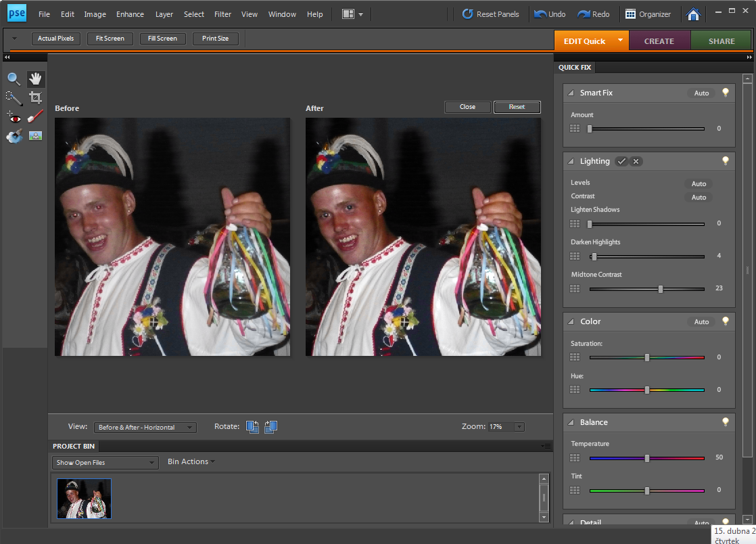Collapse the Lighting section
The image size is (756, 544).
click(x=571, y=161)
